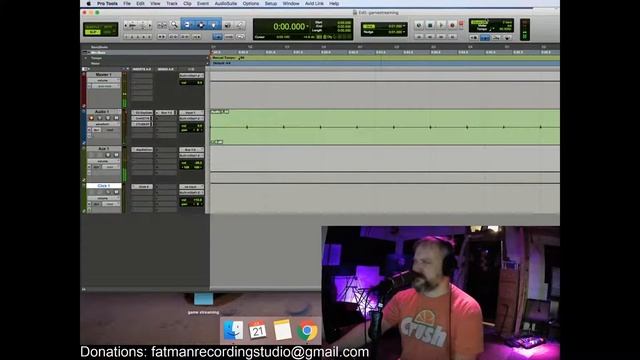Click the send slot on Audio 1

coord(166,113)
